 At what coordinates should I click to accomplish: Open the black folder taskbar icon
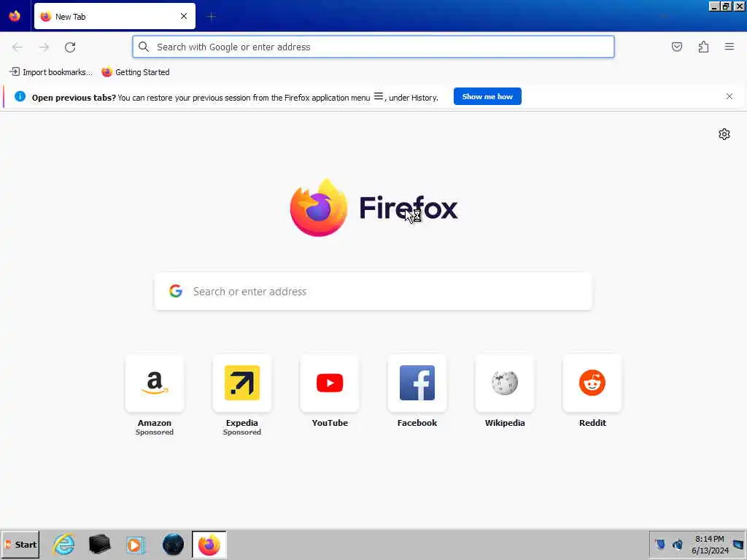pos(99,544)
